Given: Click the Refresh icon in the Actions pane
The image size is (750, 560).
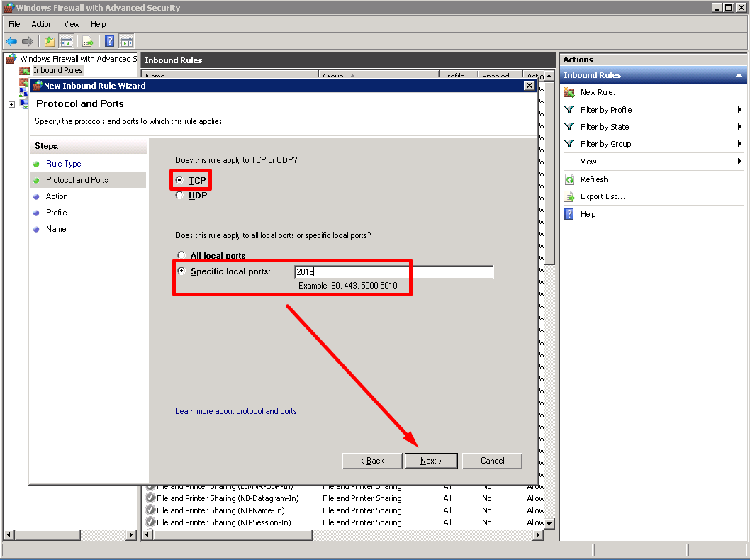Looking at the screenshot, I should pyautogui.click(x=569, y=179).
